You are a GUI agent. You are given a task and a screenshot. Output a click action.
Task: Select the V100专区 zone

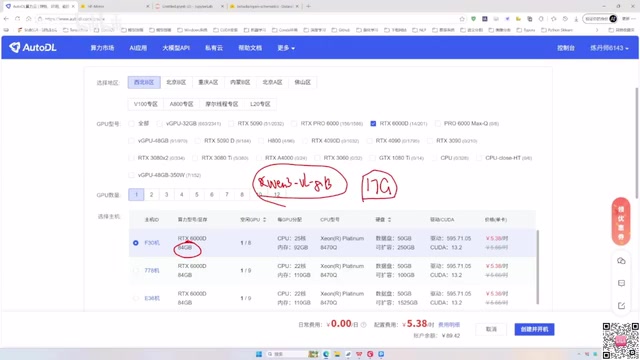pos(146,104)
